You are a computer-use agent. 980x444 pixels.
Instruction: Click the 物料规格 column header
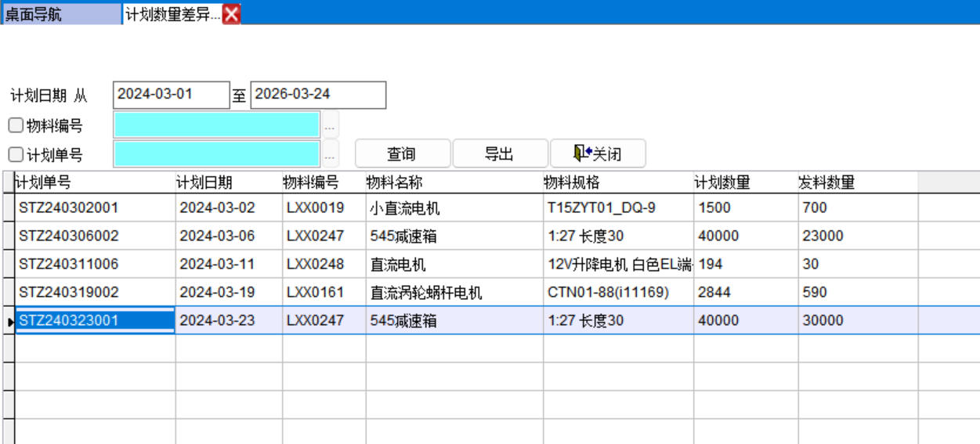(617, 182)
